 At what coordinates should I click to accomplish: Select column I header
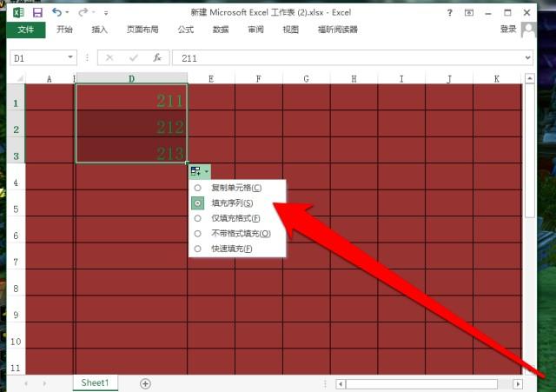click(401, 78)
